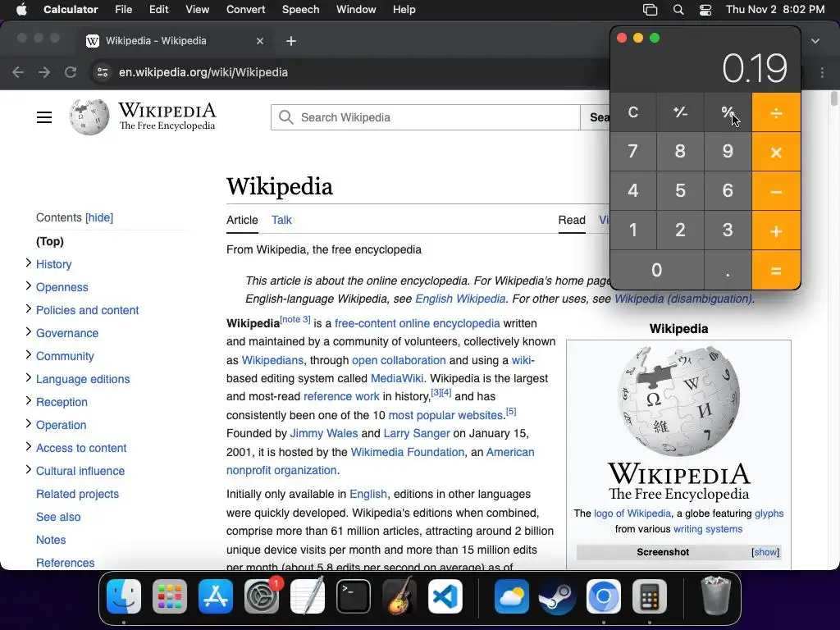
Task: Open System Settings dock icon
Action: 262,596
